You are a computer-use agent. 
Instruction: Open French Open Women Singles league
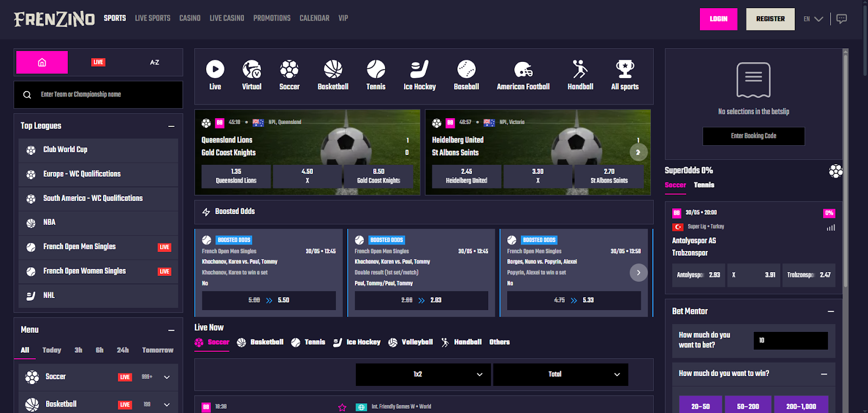pos(98,272)
